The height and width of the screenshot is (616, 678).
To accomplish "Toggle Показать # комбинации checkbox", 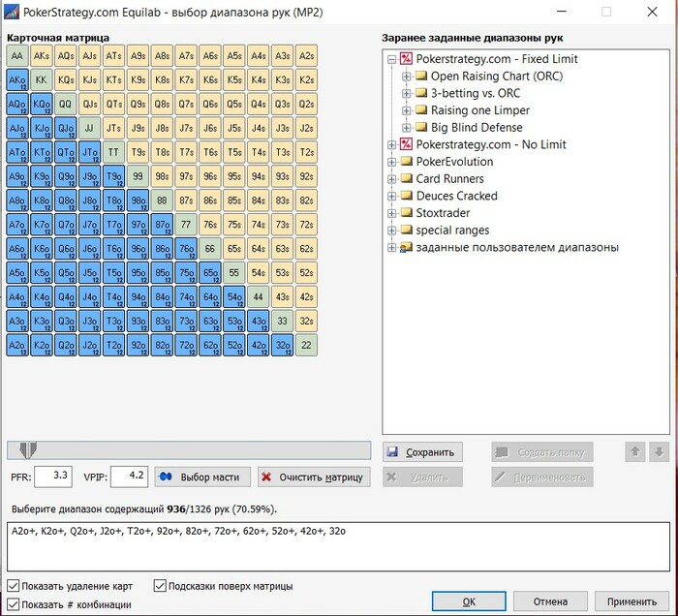I will point(14,604).
